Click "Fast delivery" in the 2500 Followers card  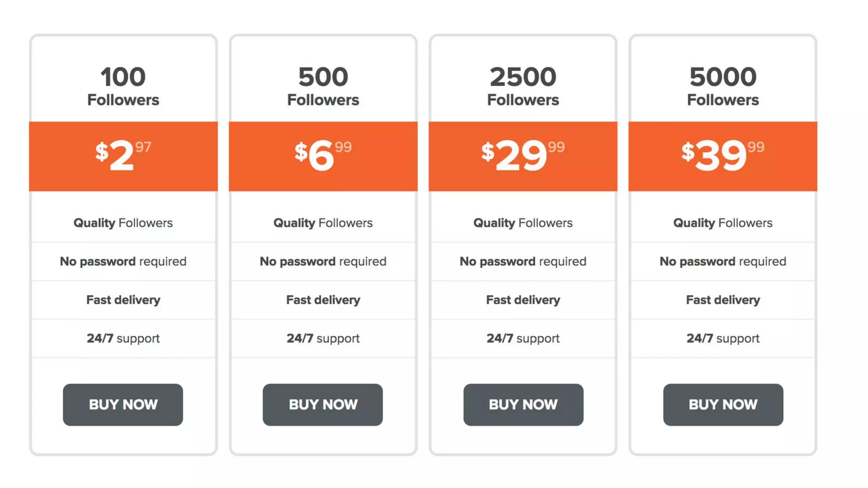[x=523, y=300]
